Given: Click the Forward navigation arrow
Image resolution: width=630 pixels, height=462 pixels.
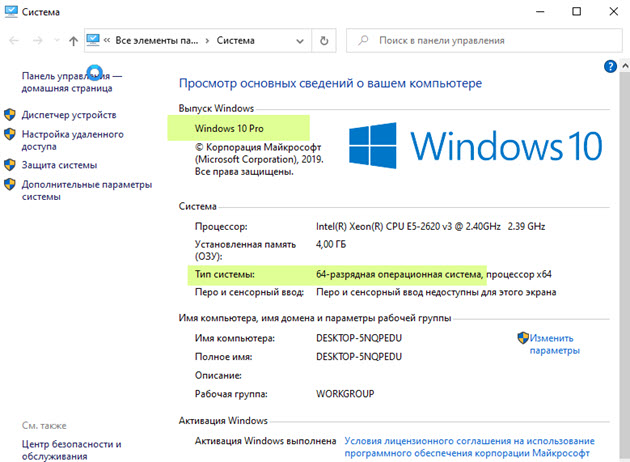Looking at the screenshot, I should pyautogui.click(x=38, y=41).
